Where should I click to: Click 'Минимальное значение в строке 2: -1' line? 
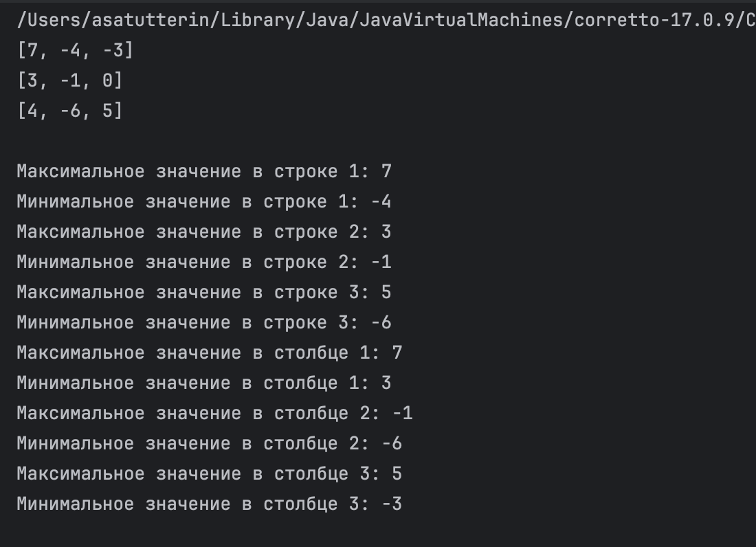(204, 263)
